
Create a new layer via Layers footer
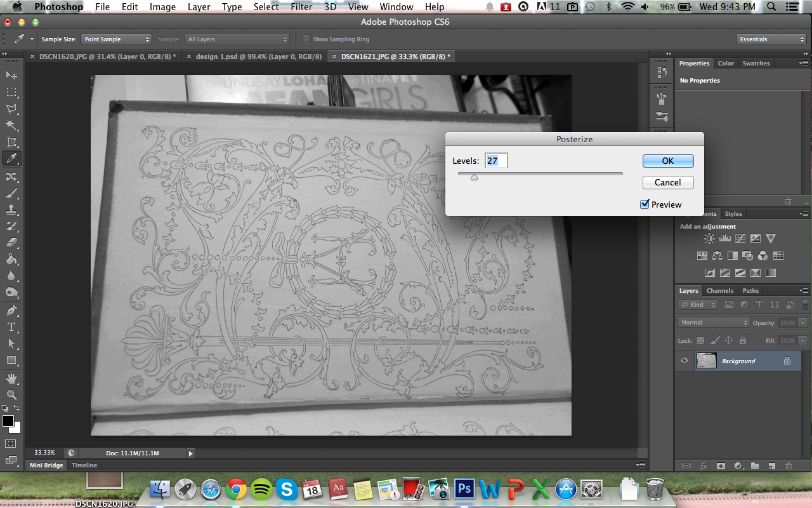pos(772,465)
